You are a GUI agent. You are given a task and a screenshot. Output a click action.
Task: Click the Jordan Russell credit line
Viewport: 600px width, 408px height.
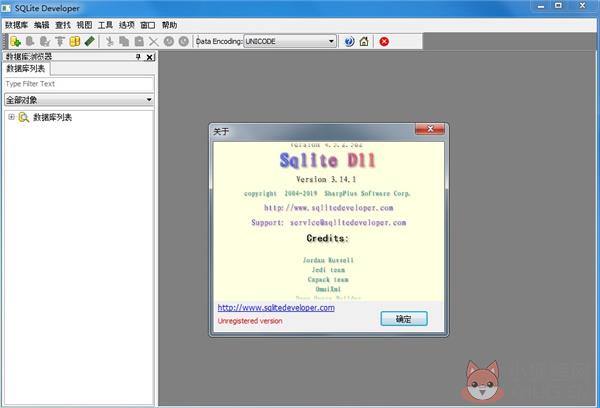[x=328, y=260]
